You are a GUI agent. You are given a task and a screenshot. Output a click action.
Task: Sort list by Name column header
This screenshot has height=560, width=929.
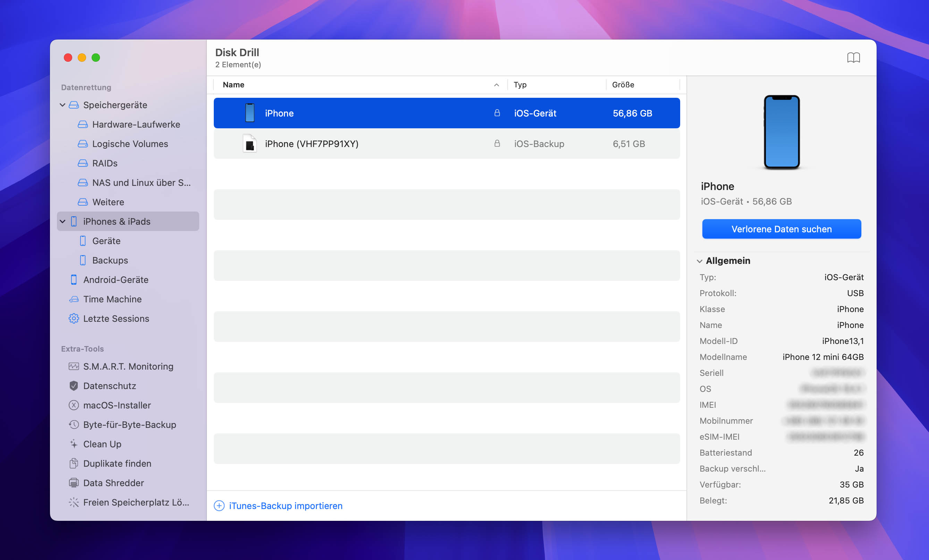[x=234, y=85]
